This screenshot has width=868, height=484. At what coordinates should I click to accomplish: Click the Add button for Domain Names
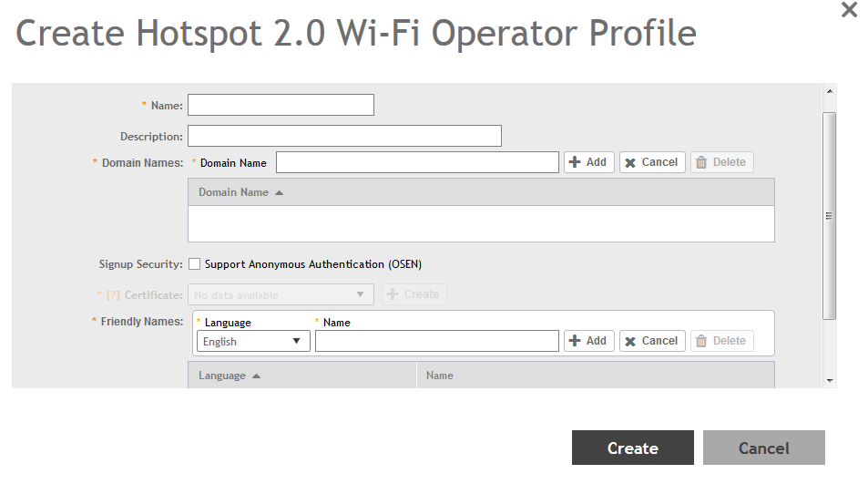588,162
